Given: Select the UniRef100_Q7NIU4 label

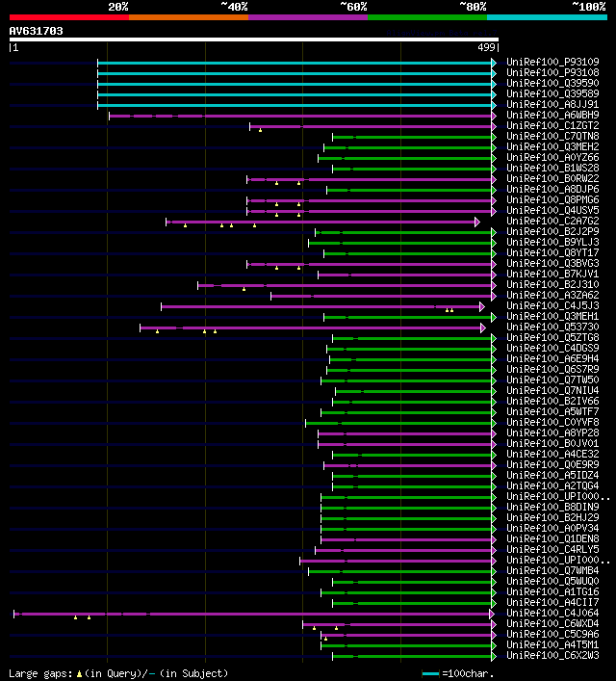Looking at the screenshot, I should coord(552,390).
